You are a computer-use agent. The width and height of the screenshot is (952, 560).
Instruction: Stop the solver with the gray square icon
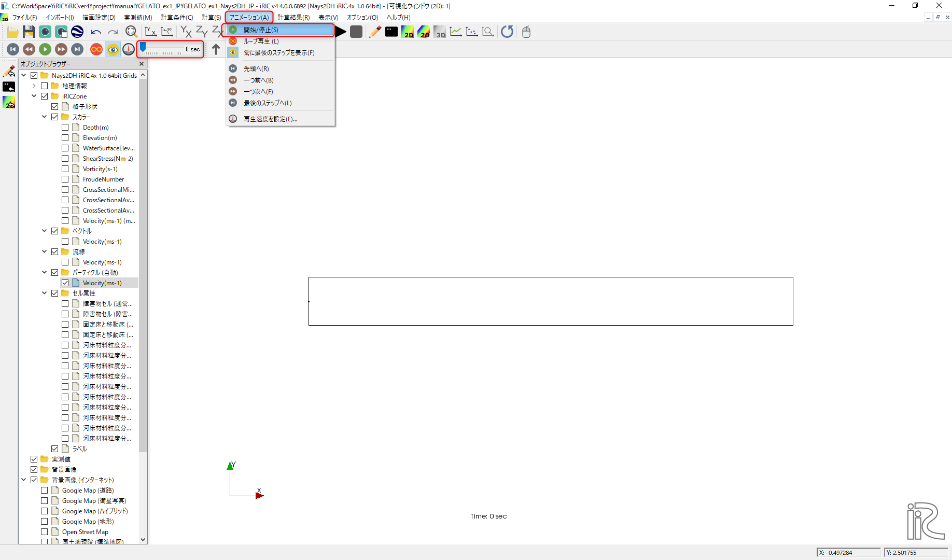point(356,32)
